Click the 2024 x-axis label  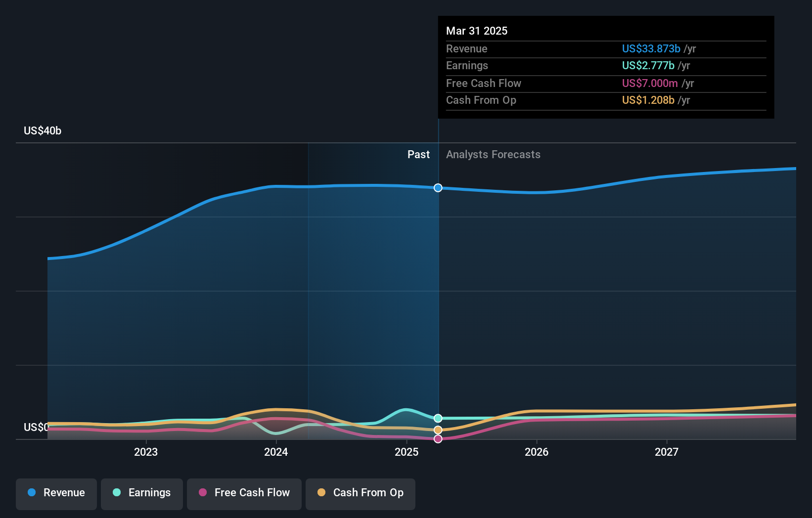pyautogui.click(x=276, y=452)
